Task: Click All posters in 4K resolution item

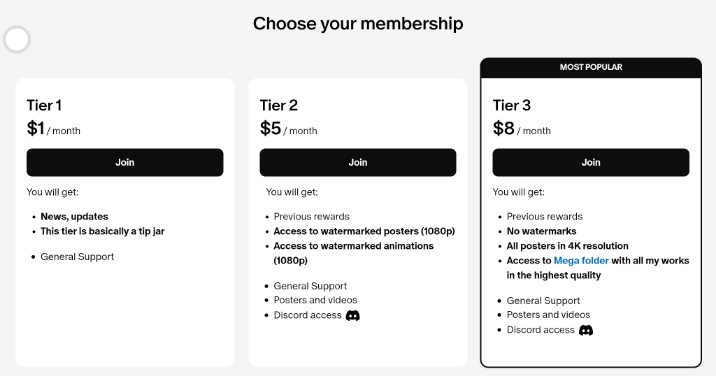Action: point(567,246)
